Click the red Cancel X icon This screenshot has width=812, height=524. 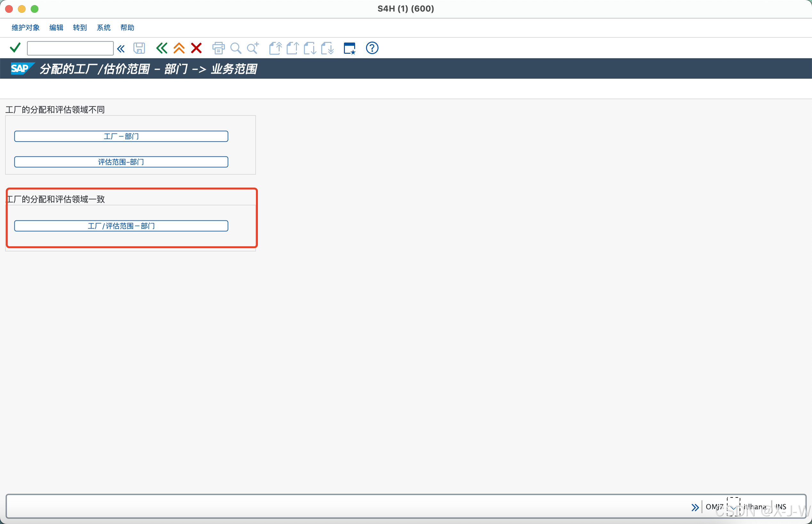click(x=196, y=48)
